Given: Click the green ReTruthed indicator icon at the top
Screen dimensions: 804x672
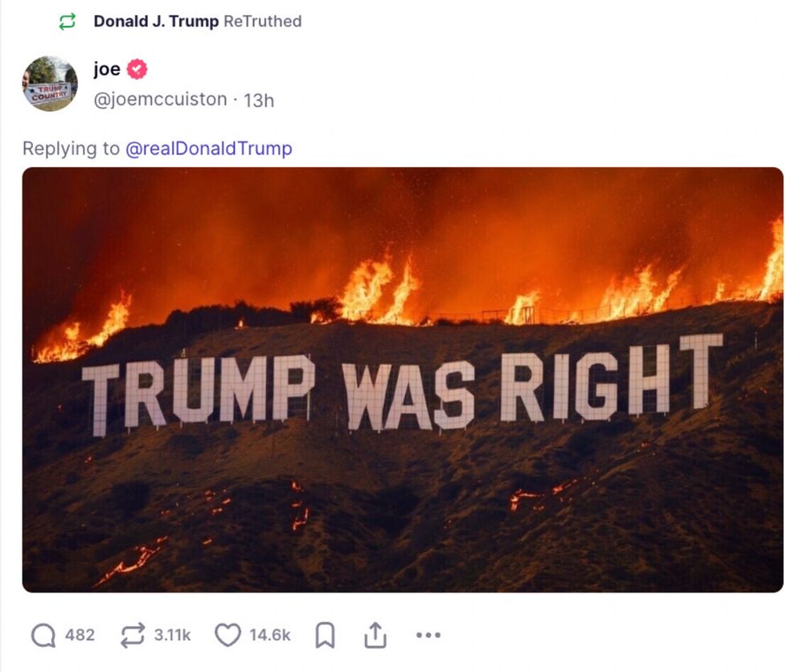Looking at the screenshot, I should click(68, 22).
